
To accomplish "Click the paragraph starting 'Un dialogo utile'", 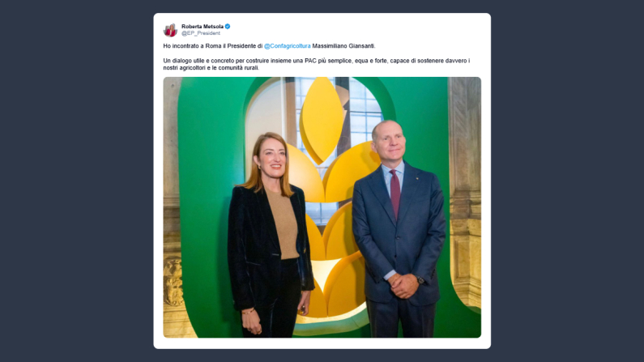I will [317, 64].
